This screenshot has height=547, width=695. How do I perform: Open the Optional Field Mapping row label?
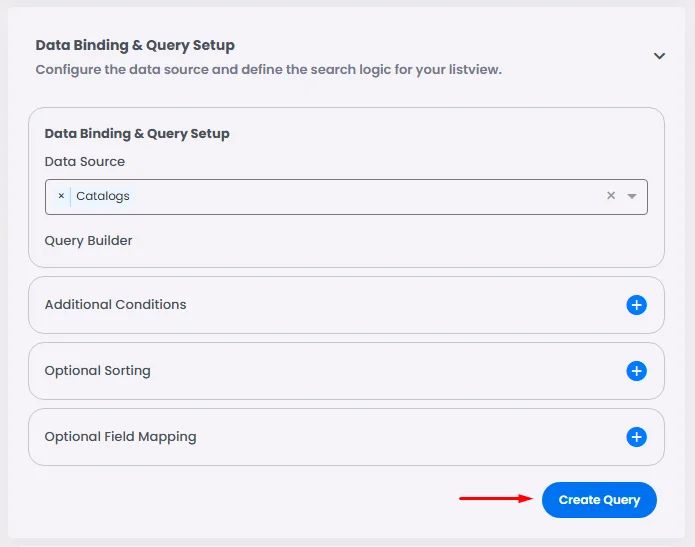click(120, 436)
